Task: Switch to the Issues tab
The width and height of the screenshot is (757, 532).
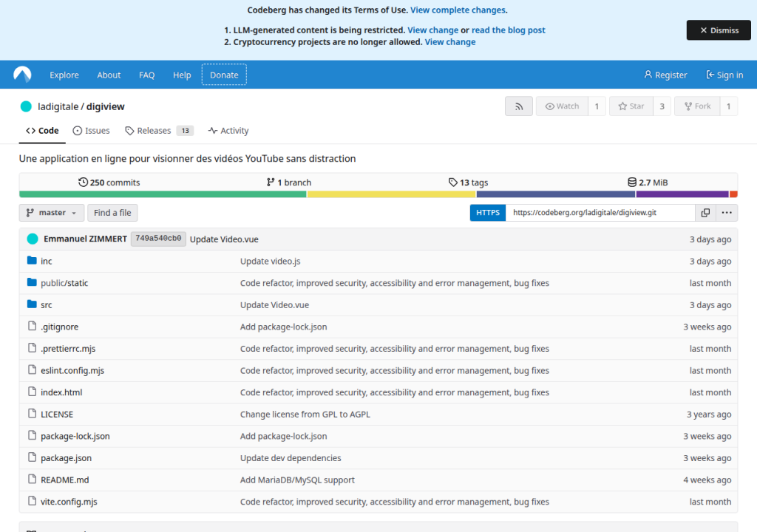Action: [91, 131]
